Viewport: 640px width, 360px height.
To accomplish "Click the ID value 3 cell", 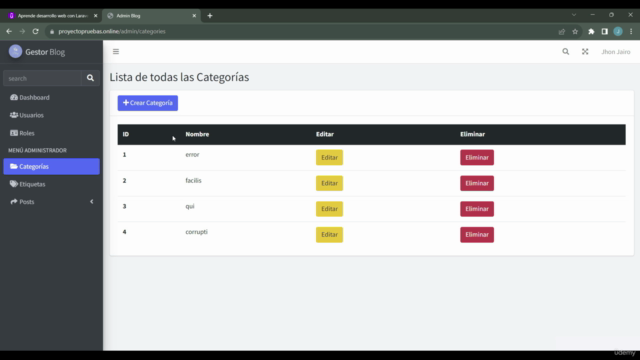I will coord(124,206).
